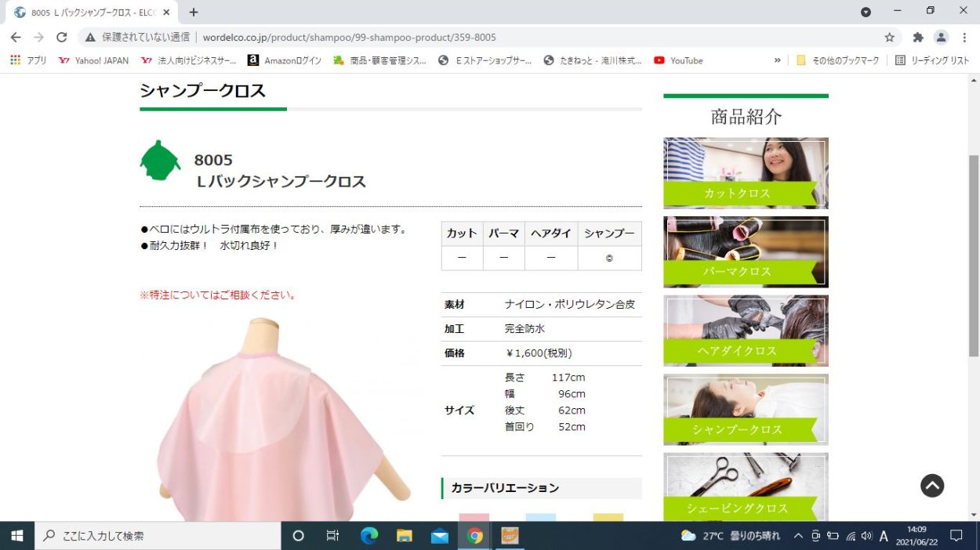This screenshot has height=550, width=980.
Task: Click the address bar URL
Action: tap(349, 37)
